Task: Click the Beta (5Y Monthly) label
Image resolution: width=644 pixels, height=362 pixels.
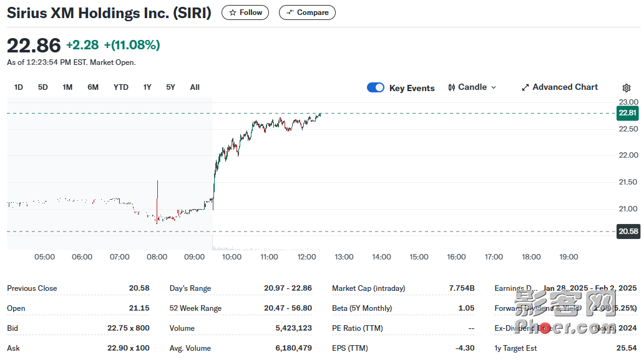Action: 362,308
